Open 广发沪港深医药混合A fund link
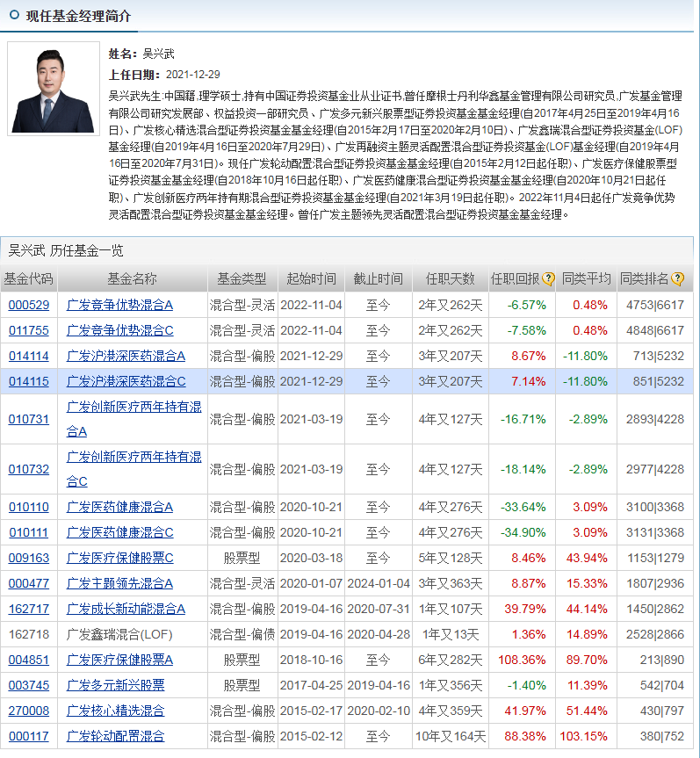The height and width of the screenshot is (758, 700). [x=126, y=357]
